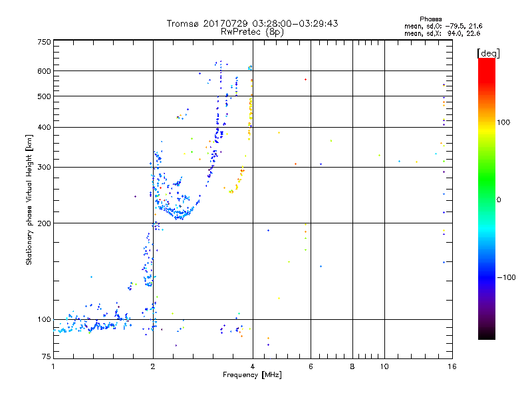Viewport: 532px width, 399px height.
Task: Click the plot title Tromsø 20170729 03:28:00-03:29:43
Action: pos(252,23)
